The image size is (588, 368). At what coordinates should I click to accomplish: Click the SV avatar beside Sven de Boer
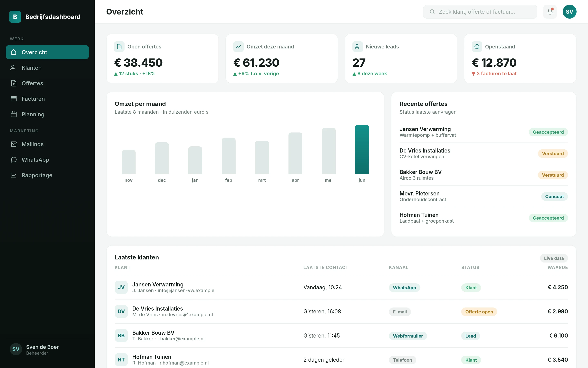[x=16, y=349]
